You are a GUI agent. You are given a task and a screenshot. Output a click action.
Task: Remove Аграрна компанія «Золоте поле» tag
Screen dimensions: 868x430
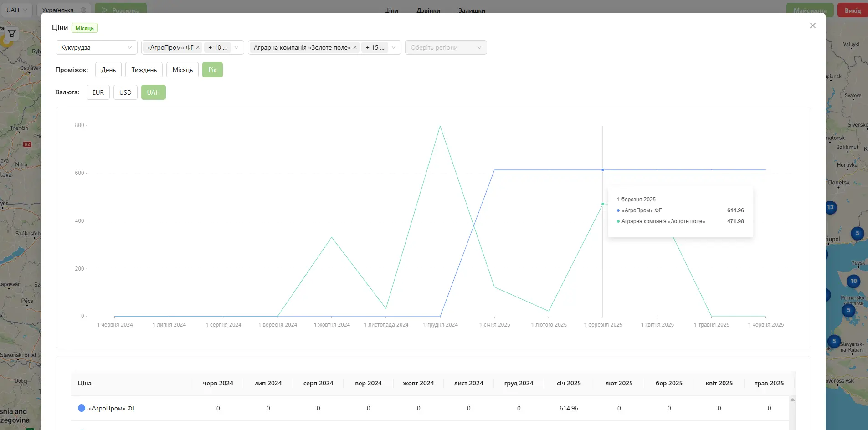coord(355,47)
